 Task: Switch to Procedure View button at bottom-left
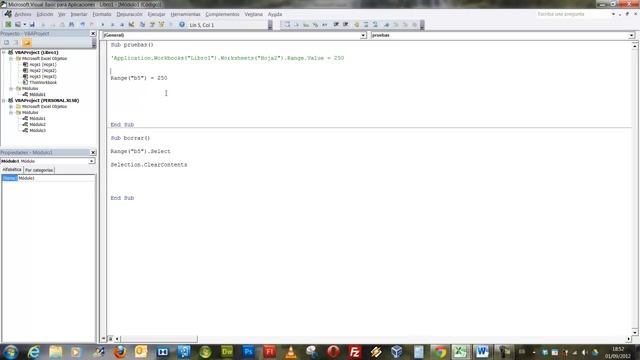tap(104, 339)
